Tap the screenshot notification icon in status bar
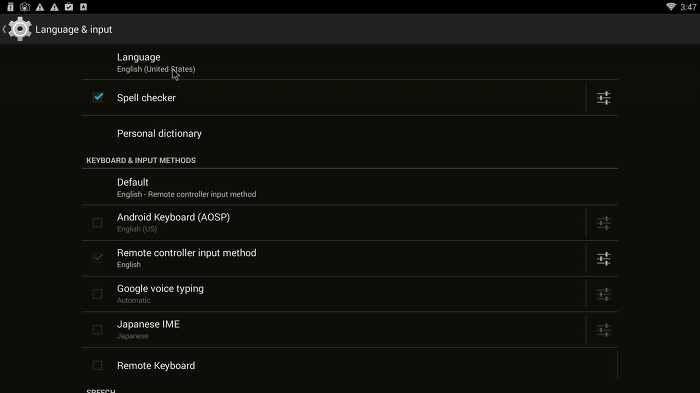 pyautogui.click(x=25, y=7)
